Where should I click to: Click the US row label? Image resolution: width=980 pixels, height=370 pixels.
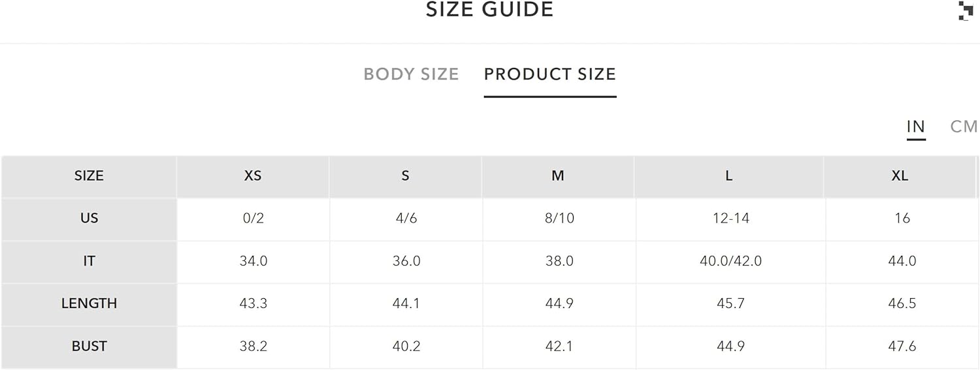point(89,219)
